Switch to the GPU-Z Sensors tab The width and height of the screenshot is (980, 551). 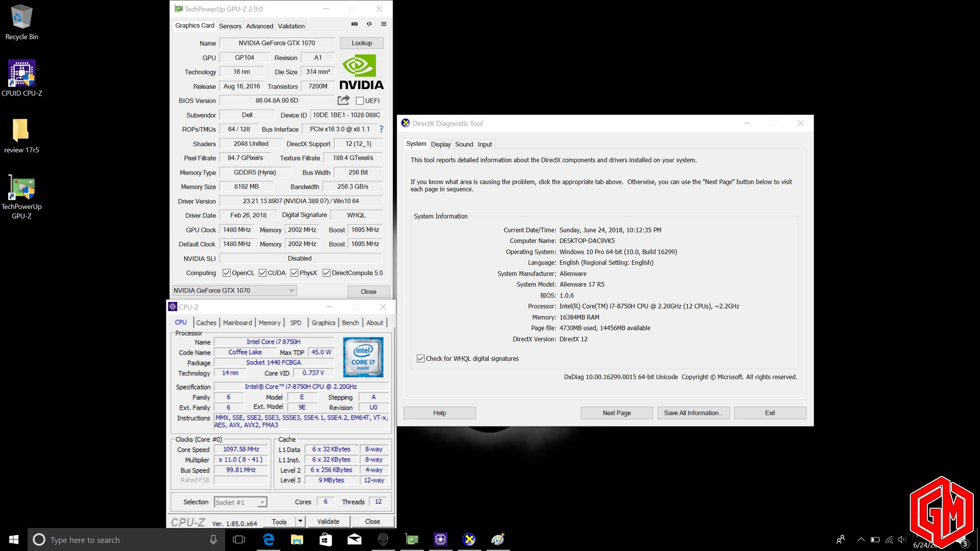coord(230,26)
